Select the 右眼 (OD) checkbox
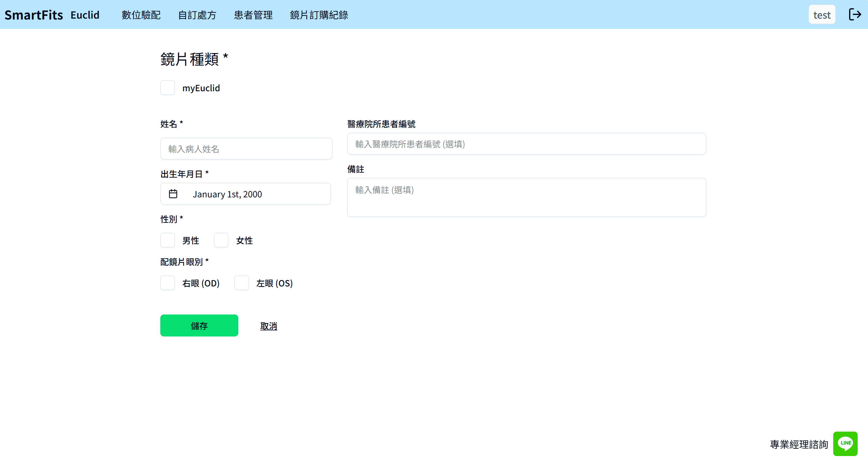Viewport: 868px width, 460px height. point(167,283)
